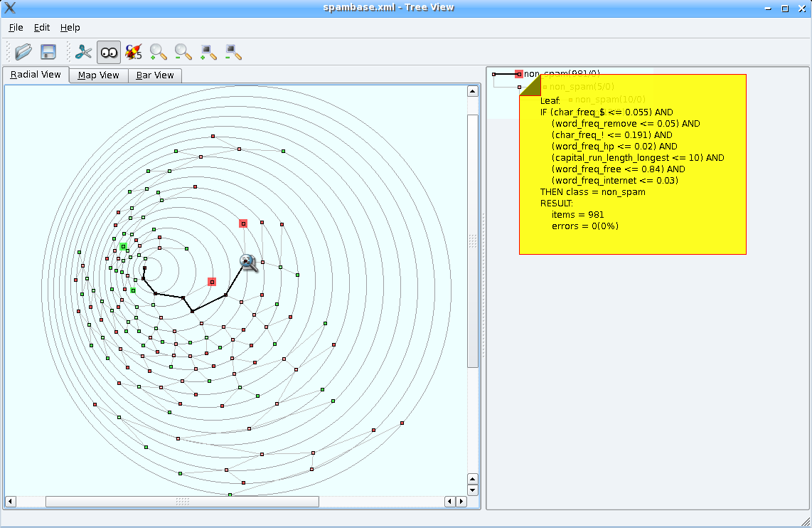Open the File menu
Image resolution: width=812 pixels, height=528 pixels.
click(16, 28)
